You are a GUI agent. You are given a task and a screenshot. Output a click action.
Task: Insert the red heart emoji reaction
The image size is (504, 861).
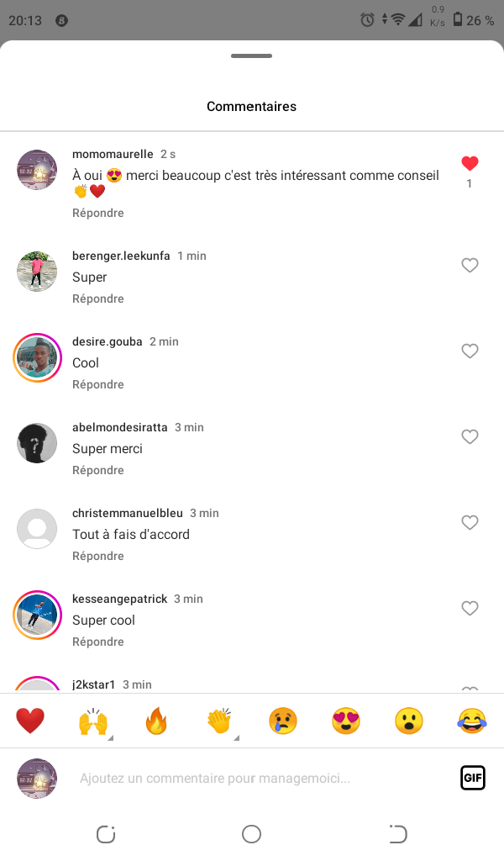30,721
